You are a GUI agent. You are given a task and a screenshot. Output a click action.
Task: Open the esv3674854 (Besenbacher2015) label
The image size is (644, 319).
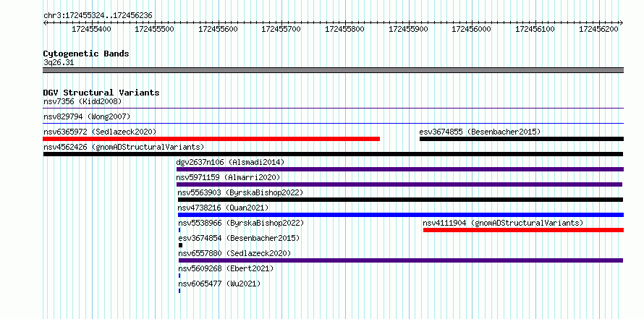[x=239, y=238]
